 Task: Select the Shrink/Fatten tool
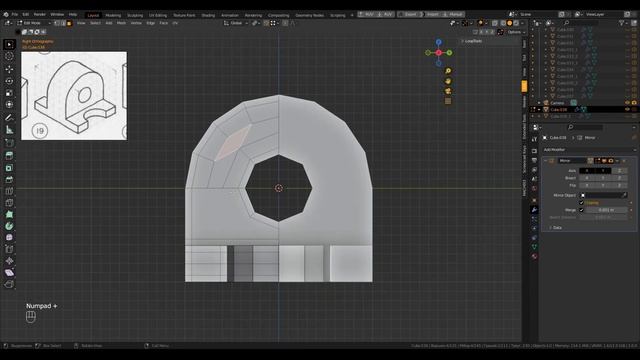coord(9,261)
